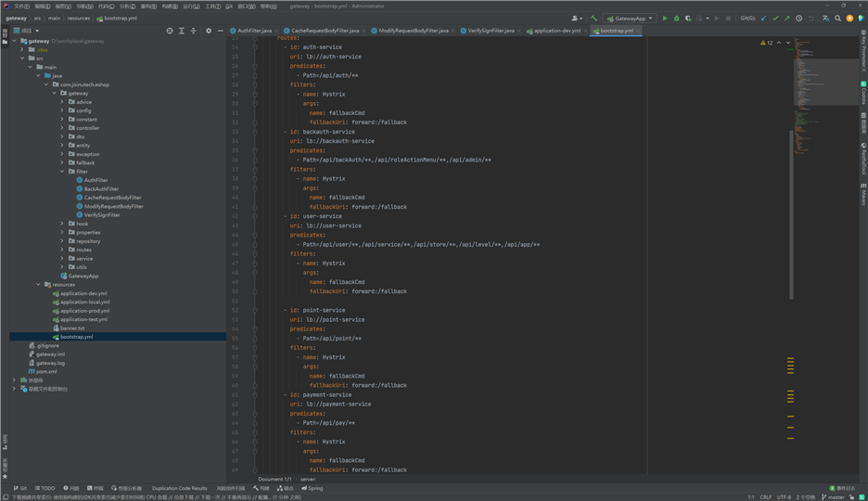This screenshot has height=501, width=868.
Task: Click the build project hammer icon
Action: [594, 19]
